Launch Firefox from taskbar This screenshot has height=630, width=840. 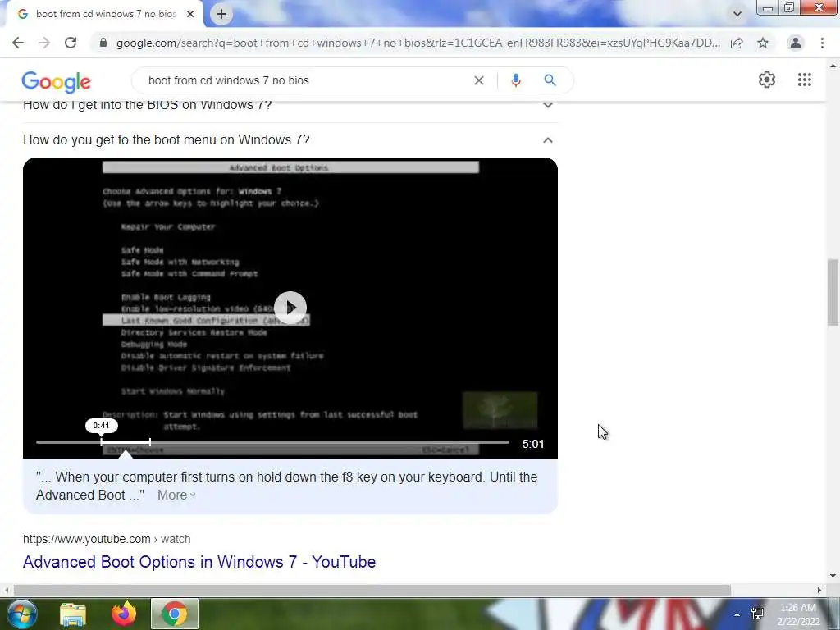[124, 614]
